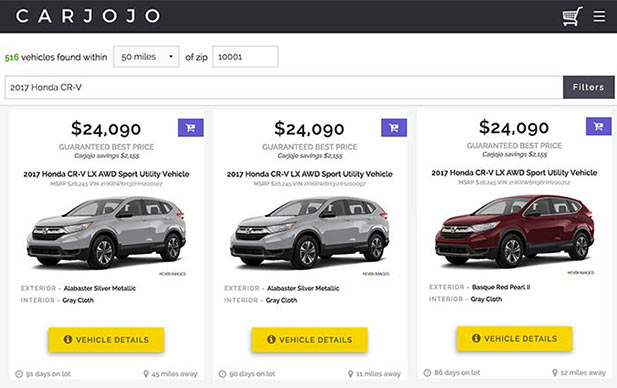Click the clock icon beside 86 days on lot

click(x=427, y=373)
